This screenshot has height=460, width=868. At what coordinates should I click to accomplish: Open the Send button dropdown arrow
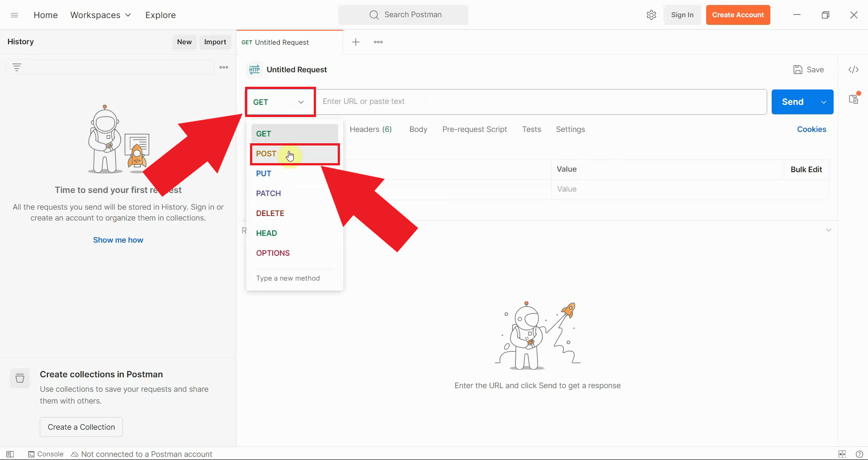(x=823, y=102)
